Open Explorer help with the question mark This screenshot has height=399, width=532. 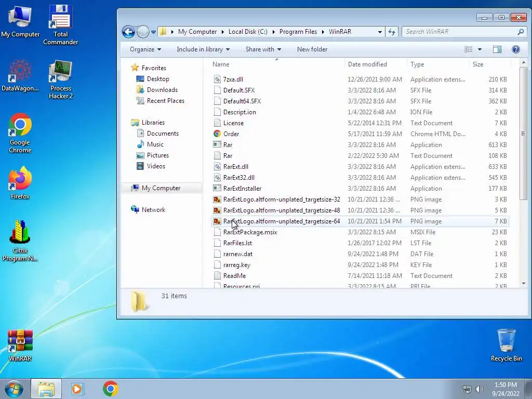[516, 49]
